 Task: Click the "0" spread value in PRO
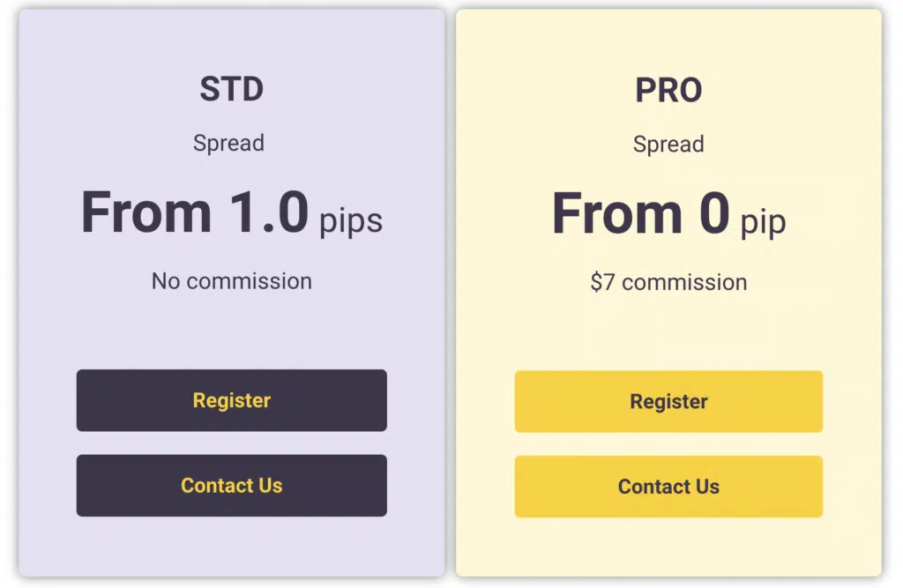[x=714, y=214]
